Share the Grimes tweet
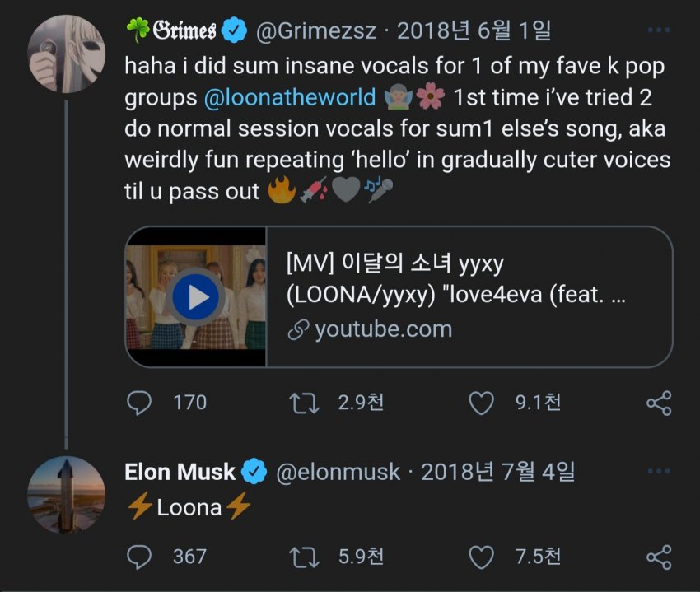Screen dimensions: 700x592 pos(659,403)
